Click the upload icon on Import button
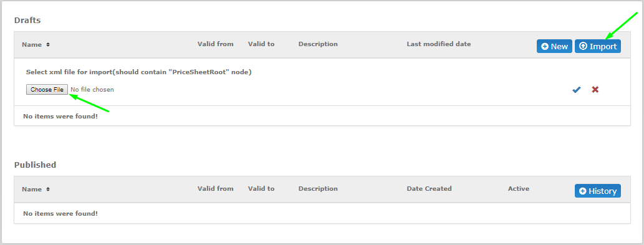This screenshot has height=245, width=644. tap(583, 46)
